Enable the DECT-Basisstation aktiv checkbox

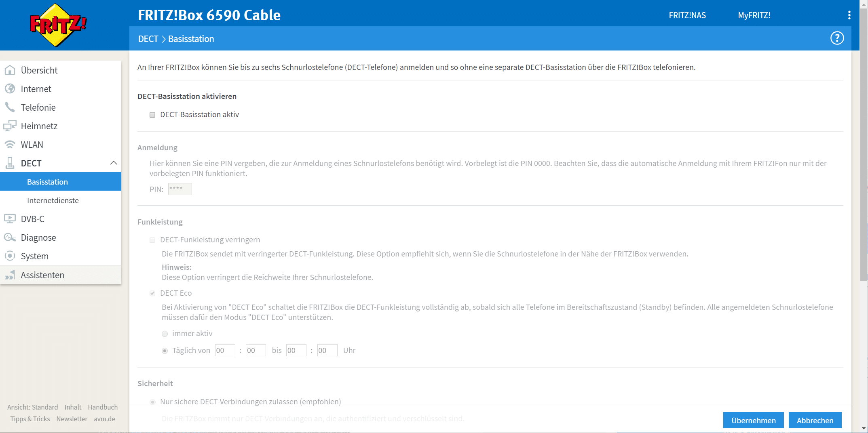152,115
